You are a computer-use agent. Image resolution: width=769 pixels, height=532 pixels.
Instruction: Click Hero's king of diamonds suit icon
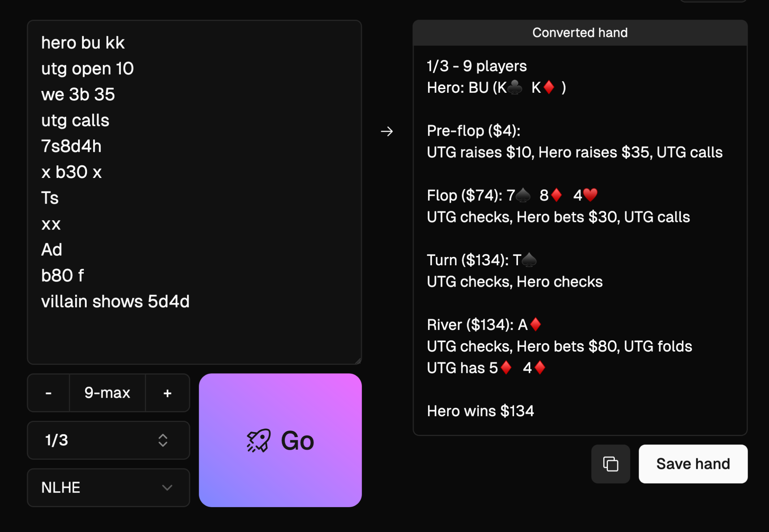point(549,88)
